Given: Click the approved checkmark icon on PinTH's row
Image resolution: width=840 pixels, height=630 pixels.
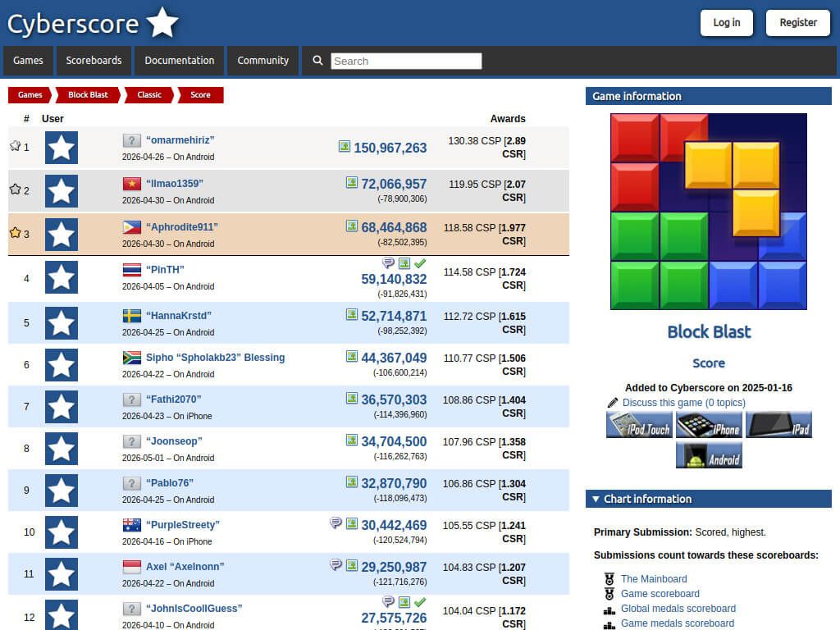Looking at the screenshot, I should [x=421, y=263].
